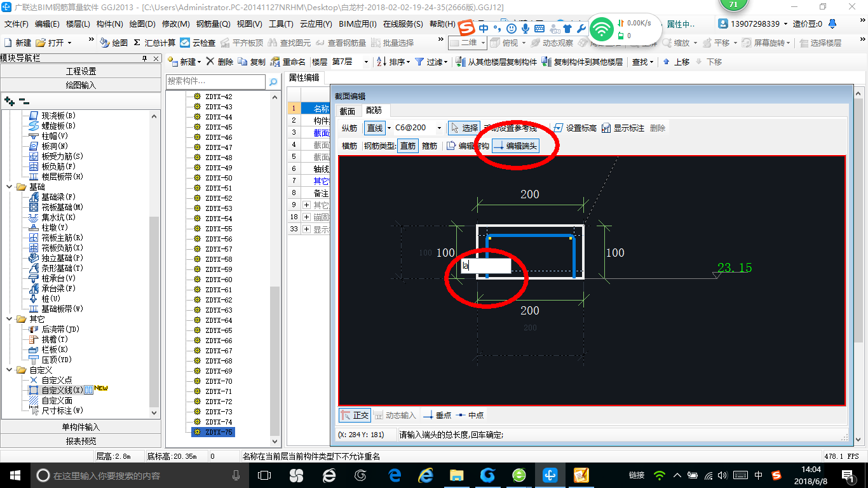
Task: Select 自定义线(X) in the tree
Action: [x=62, y=390]
